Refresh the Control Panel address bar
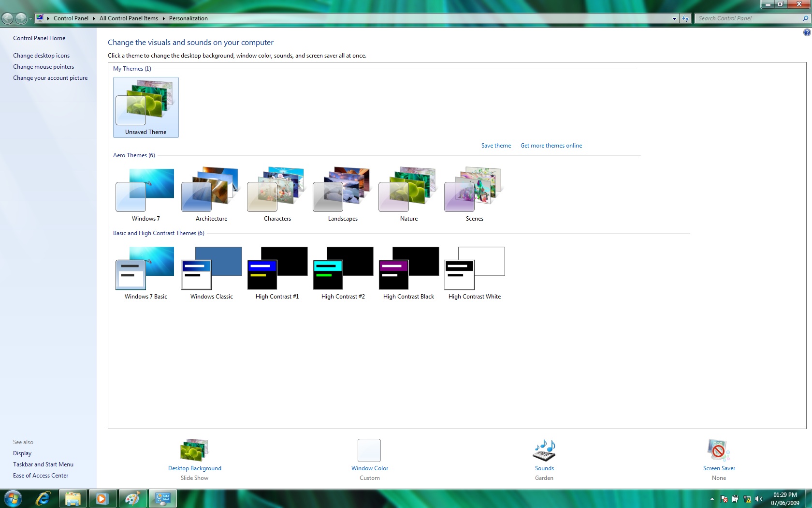This screenshot has height=508, width=812. 685,18
